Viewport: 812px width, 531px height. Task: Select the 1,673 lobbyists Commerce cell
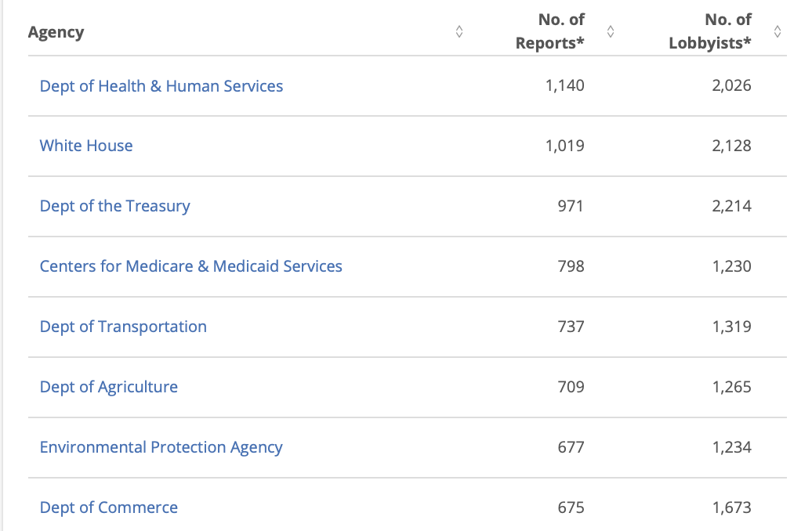(x=732, y=508)
